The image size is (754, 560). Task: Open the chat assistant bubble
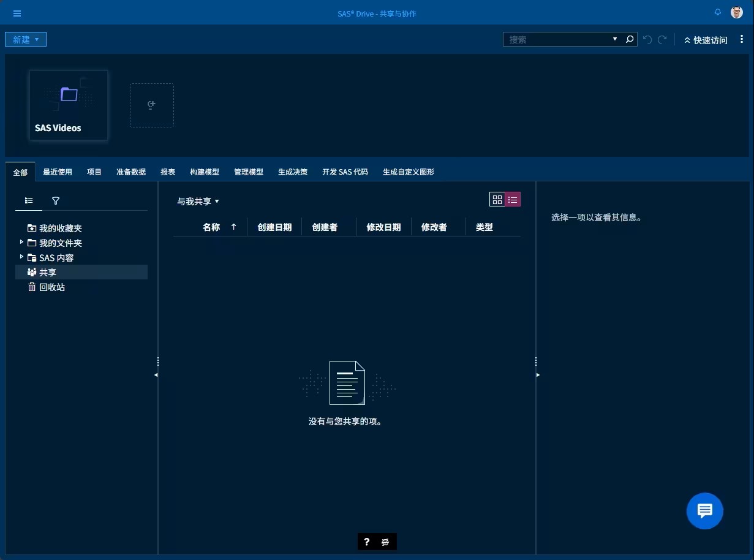pos(705,511)
